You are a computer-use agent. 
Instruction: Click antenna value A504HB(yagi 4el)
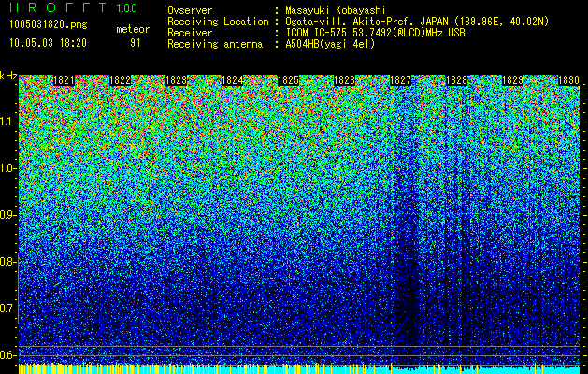pos(330,44)
